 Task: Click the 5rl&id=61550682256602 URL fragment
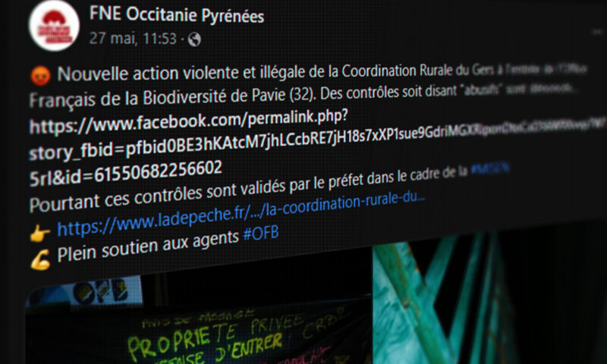click(x=126, y=174)
